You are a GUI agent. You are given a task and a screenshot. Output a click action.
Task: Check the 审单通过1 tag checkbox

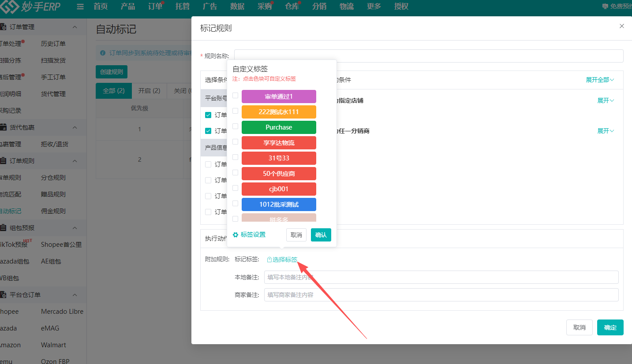click(x=236, y=96)
